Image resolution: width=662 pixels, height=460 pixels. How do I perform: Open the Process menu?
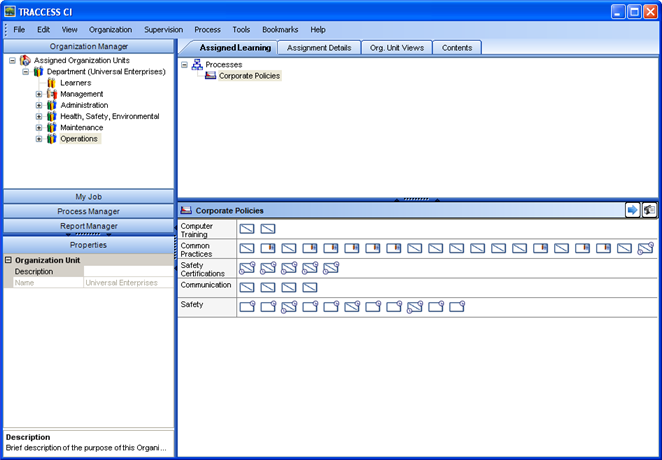(x=207, y=30)
